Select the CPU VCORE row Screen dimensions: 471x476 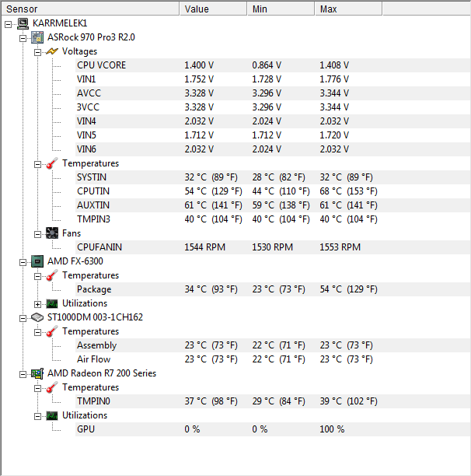(101, 65)
